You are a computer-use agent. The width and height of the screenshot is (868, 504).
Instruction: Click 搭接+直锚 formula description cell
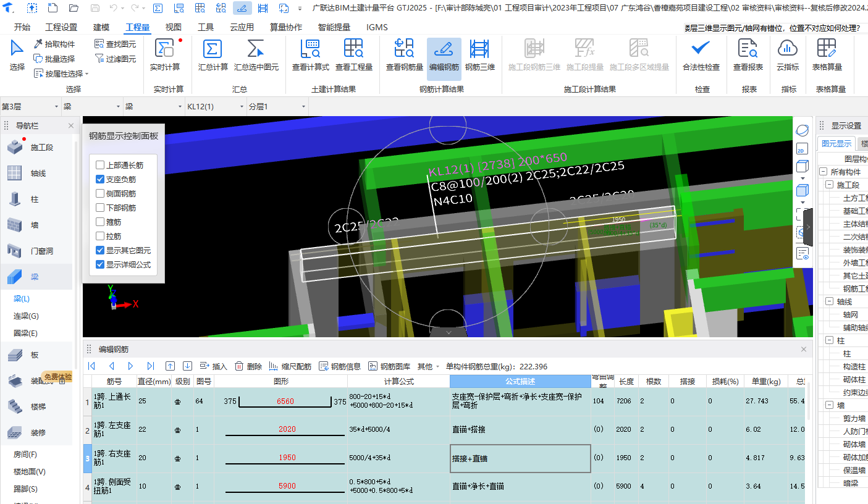point(520,458)
